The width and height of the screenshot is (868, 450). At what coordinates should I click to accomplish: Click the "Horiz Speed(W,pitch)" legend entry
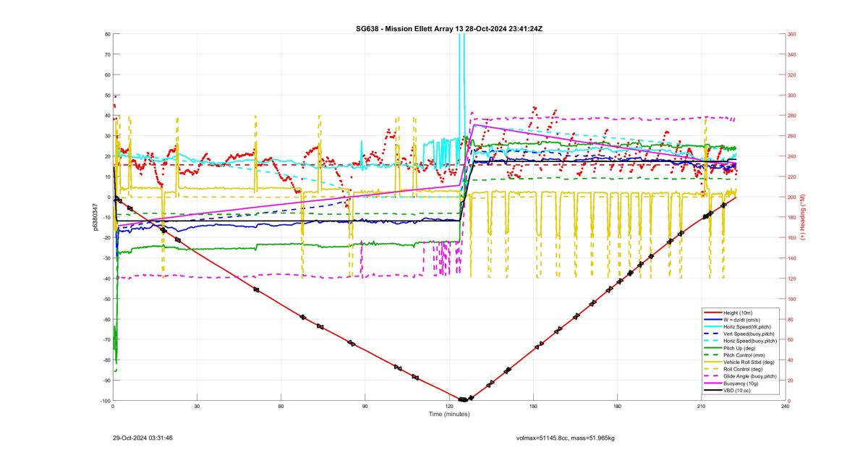coord(747,327)
